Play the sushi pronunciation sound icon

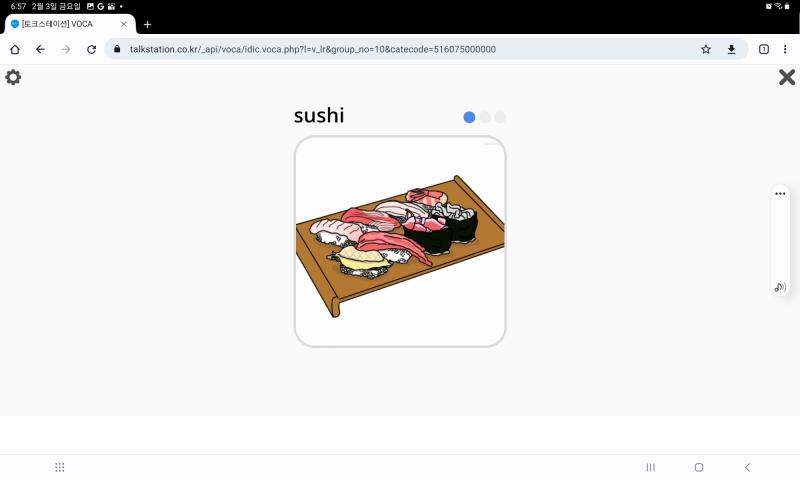coord(780,287)
